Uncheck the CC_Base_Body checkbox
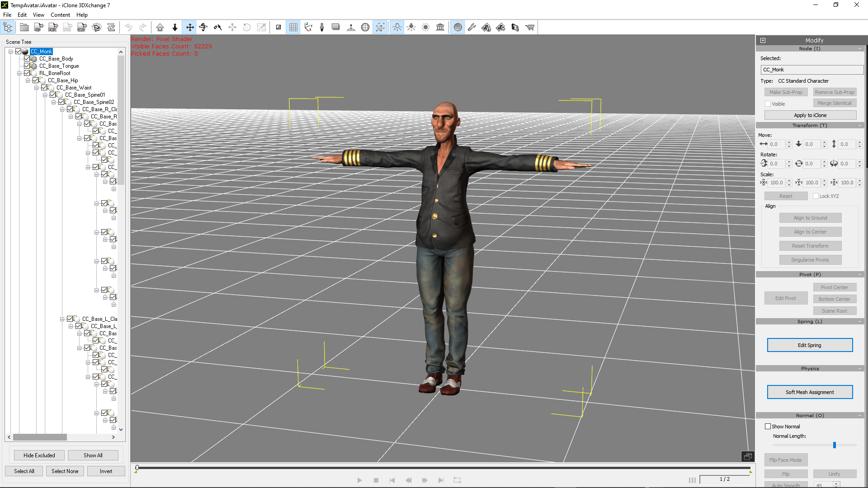868x488 pixels. coord(27,59)
